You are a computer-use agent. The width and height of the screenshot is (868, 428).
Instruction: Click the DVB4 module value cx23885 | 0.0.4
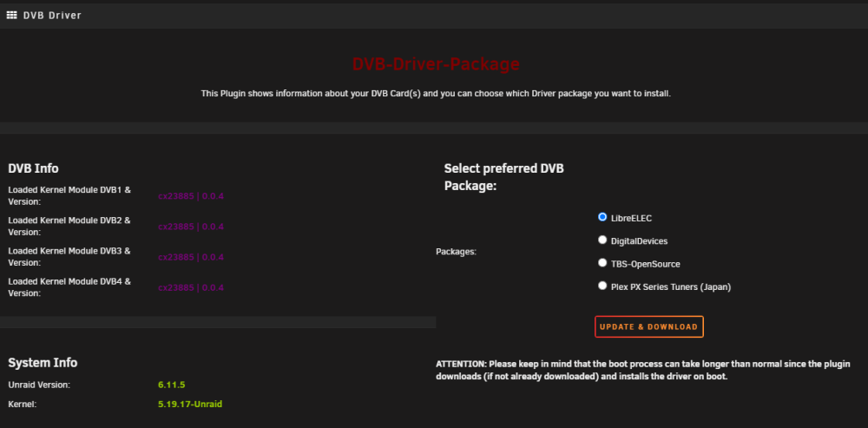click(191, 287)
